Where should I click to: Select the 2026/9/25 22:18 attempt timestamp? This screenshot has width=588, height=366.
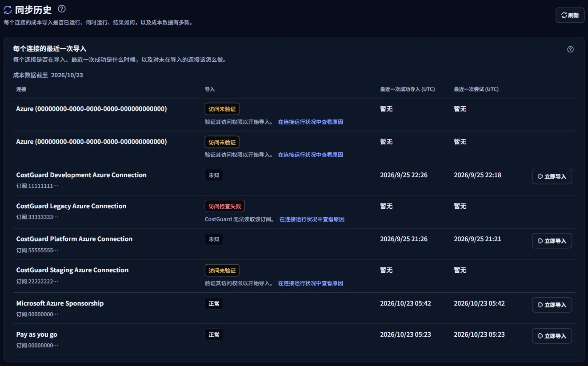(478, 175)
